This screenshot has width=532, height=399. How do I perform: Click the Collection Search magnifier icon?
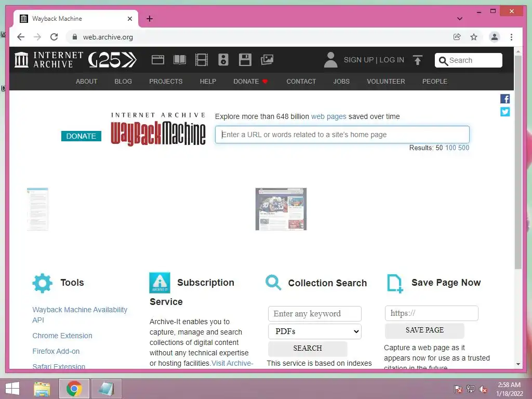[273, 283]
